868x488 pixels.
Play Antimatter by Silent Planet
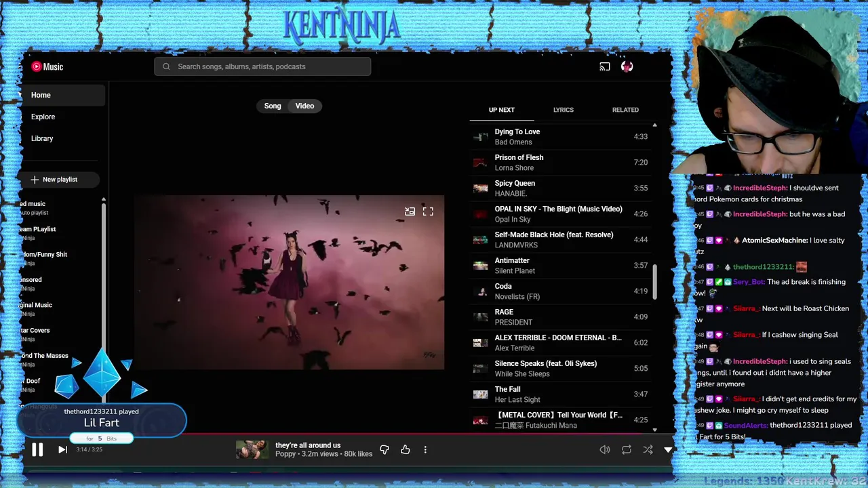tap(560, 266)
